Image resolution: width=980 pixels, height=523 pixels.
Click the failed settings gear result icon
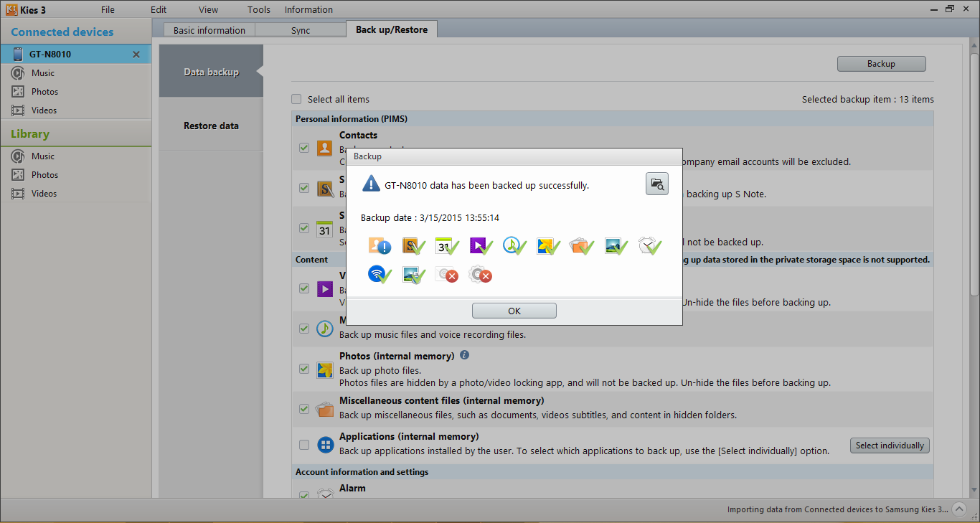coord(481,274)
